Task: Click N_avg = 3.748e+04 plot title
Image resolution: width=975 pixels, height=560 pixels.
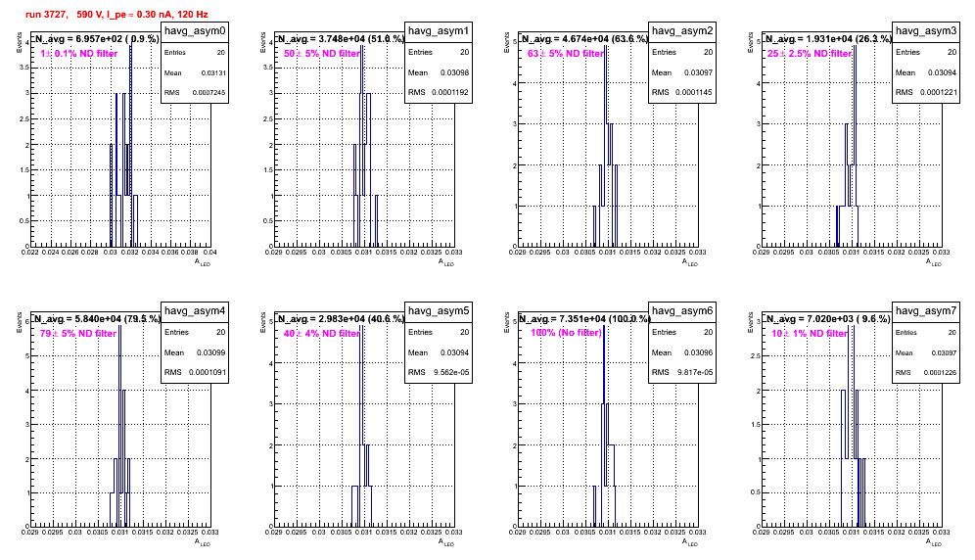Action: click(341, 39)
